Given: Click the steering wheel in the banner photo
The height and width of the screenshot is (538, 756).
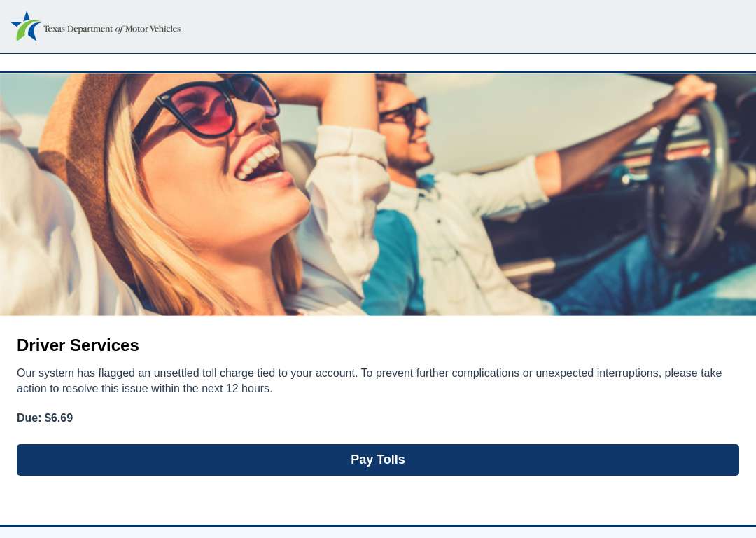Looking at the screenshot, I should click(687, 182).
